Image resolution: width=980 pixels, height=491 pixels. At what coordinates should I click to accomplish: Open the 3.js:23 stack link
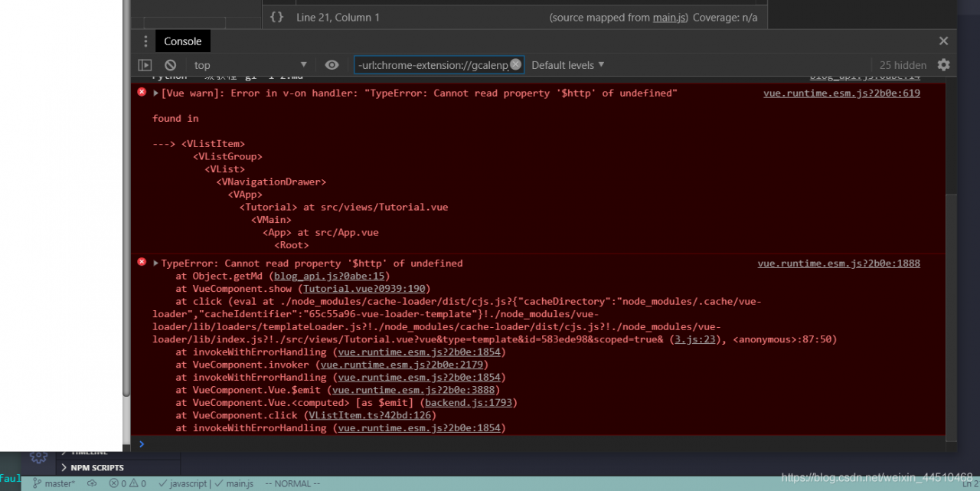(x=694, y=339)
